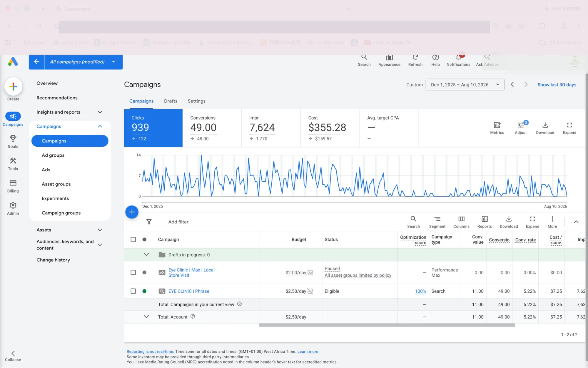The image size is (588, 368).
Task: Click the horizontal table scrollbar
Action: (x=387, y=325)
